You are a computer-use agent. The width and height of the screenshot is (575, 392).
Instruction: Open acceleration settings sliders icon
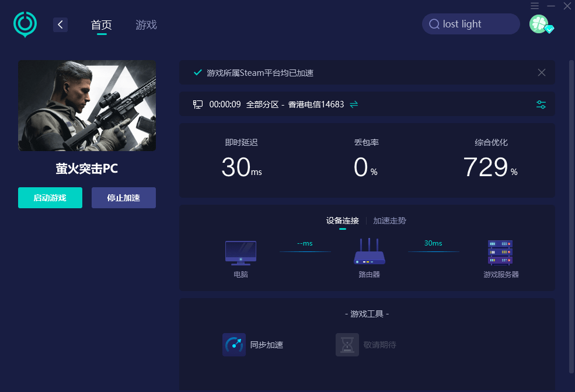(541, 104)
